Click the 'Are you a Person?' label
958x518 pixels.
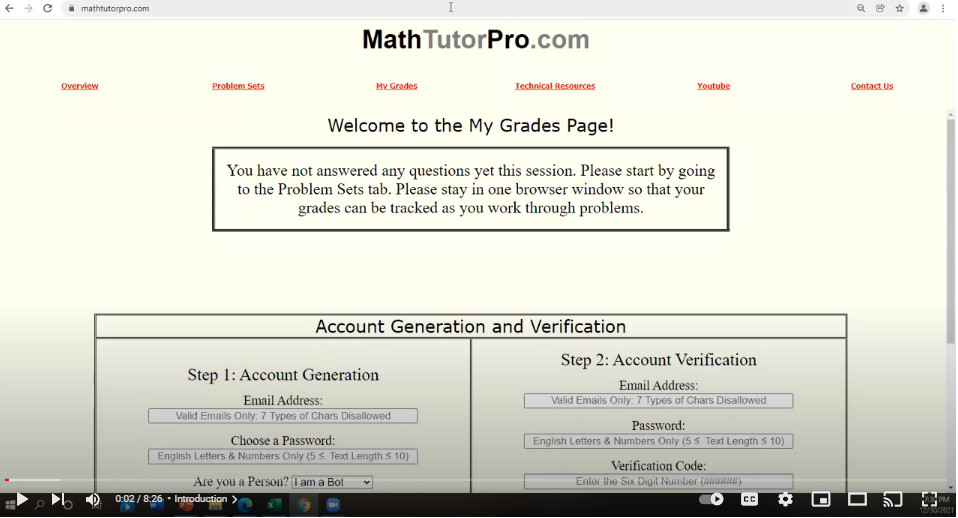(x=241, y=482)
